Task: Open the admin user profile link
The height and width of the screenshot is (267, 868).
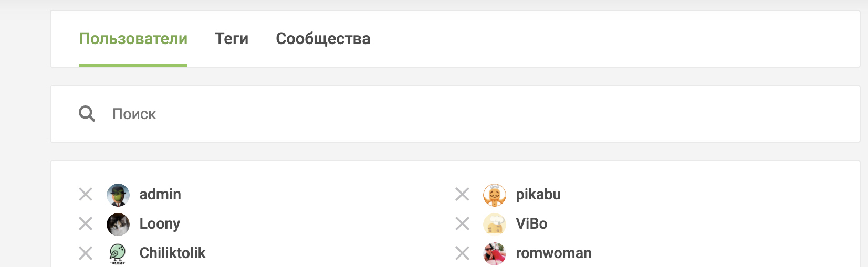Action: point(160,195)
